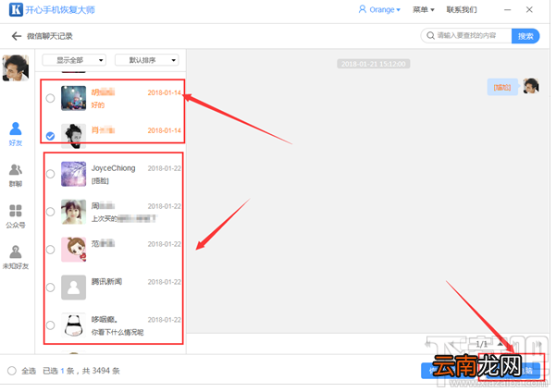The width and height of the screenshot is (556, 392).
Task: Expand the 默认排序 sort dropdown
Action: click(147, 60)
